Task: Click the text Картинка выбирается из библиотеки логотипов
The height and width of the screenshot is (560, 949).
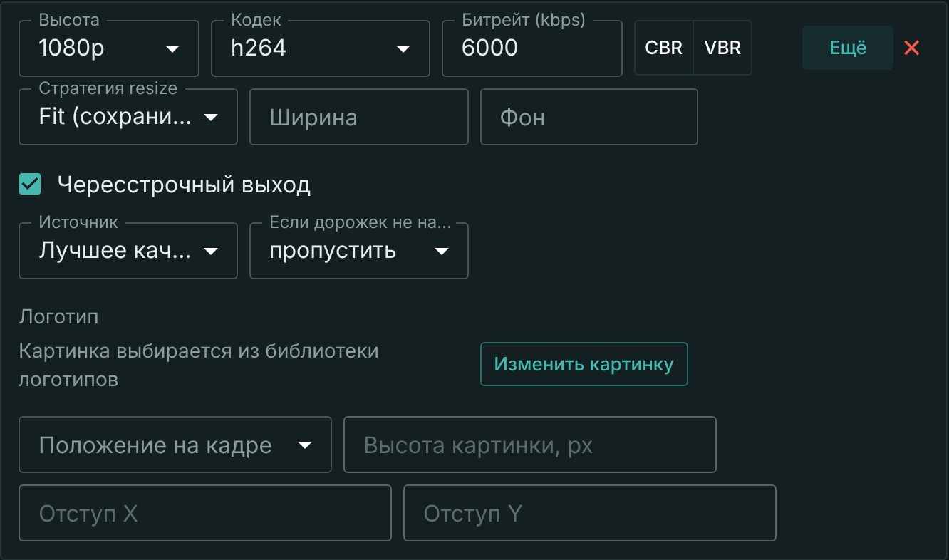Action: [x=199, y=365]
